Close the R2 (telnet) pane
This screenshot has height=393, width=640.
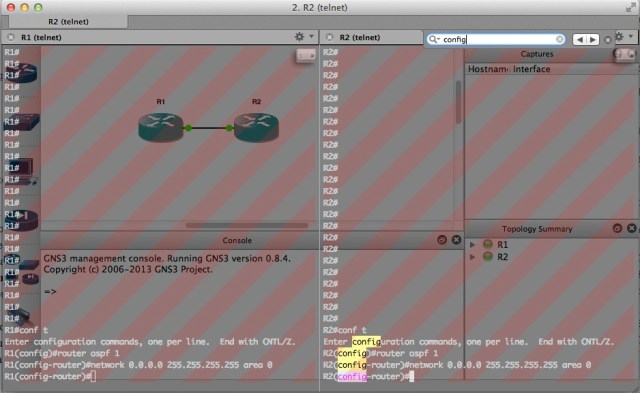point(329,37)
